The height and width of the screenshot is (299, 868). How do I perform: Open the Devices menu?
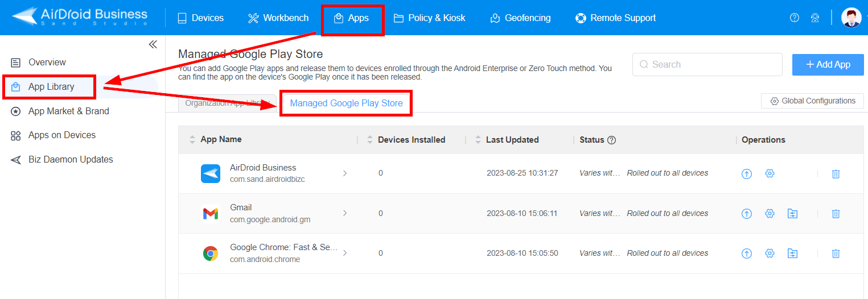(201, 18)
